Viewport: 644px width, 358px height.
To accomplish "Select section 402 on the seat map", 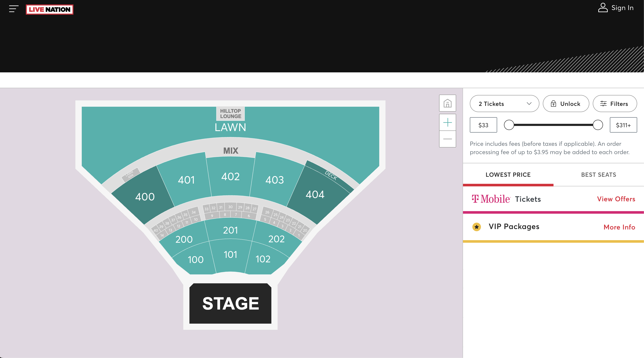I will tap(231, 177).
